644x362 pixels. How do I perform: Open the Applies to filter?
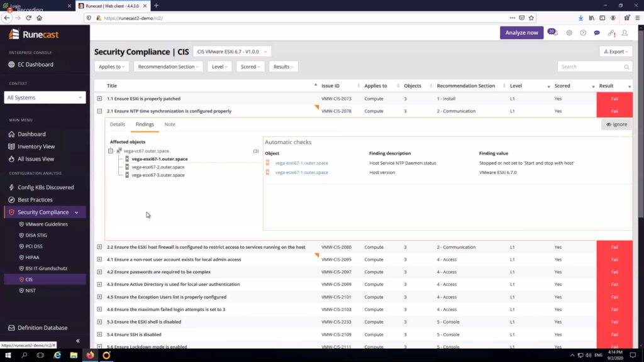(x=111, y=67)
